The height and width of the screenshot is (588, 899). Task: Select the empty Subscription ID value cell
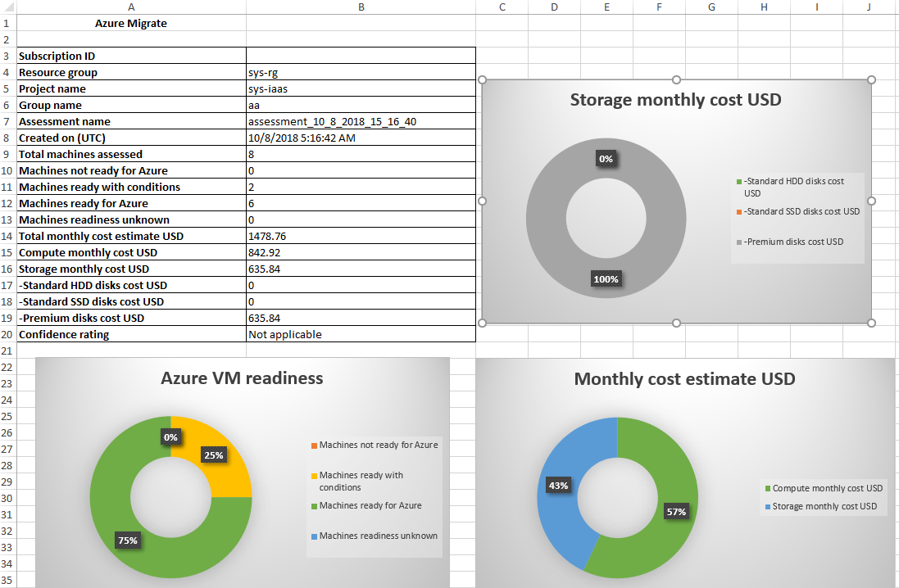click(x=361, y=57)
